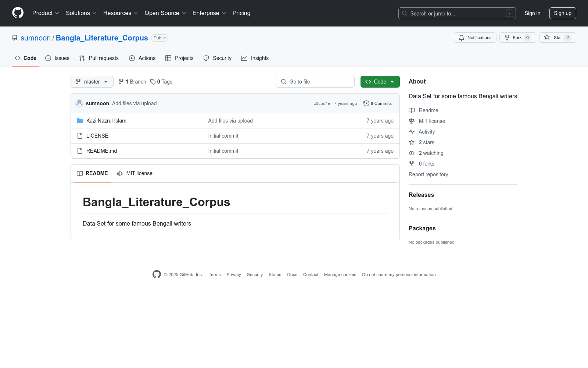Screen dimensions: 588x368
Task: Open the master branch selector
Action: coord(92,82)
